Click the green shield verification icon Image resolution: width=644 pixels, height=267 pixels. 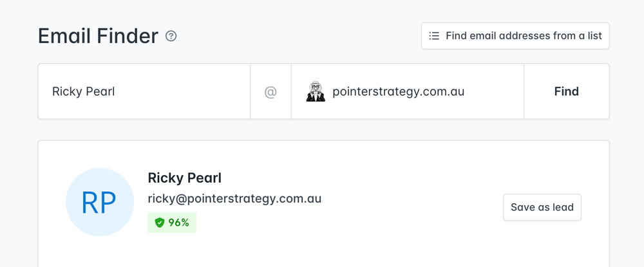click(159, 223)
